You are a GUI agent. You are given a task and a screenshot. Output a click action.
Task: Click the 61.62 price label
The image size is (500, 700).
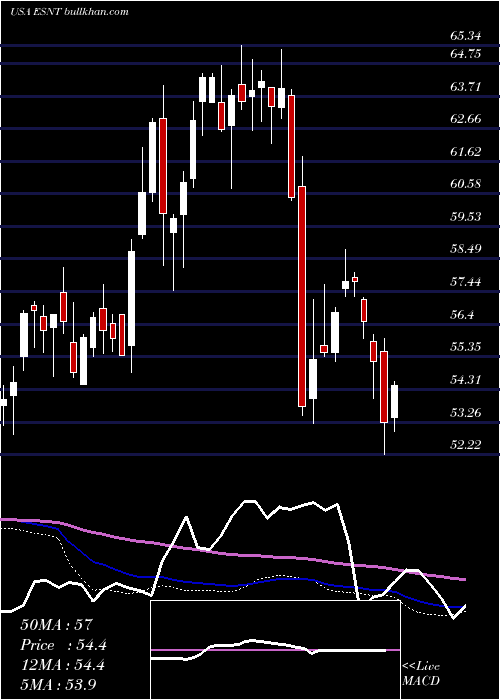pyautogui.click(x=466, y=152)
